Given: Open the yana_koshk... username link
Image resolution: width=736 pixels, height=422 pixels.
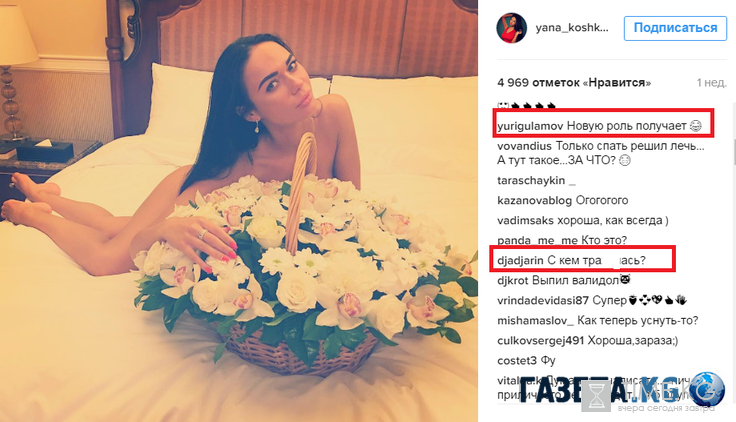Looking at the screenshot, I should (572, 28).
